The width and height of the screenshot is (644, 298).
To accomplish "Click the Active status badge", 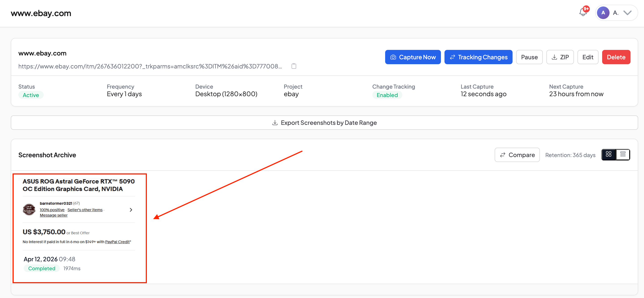I will (31, 95).
